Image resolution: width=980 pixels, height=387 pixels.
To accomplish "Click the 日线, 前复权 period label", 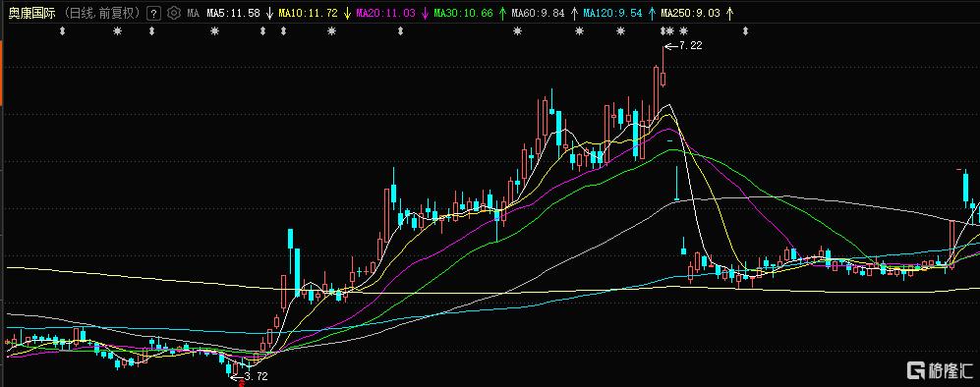I will 102,13.
